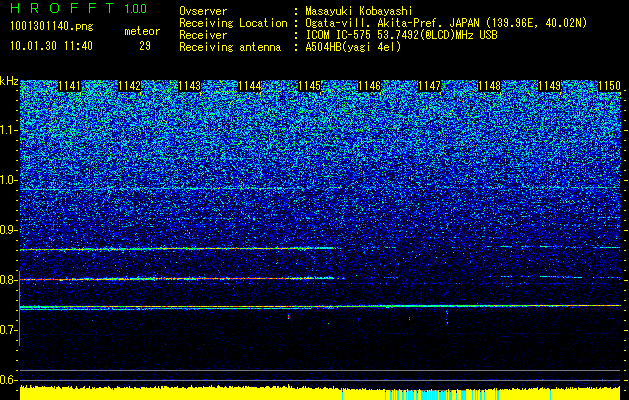Click the 1147 time marker
629x400 pixels.
430,86
